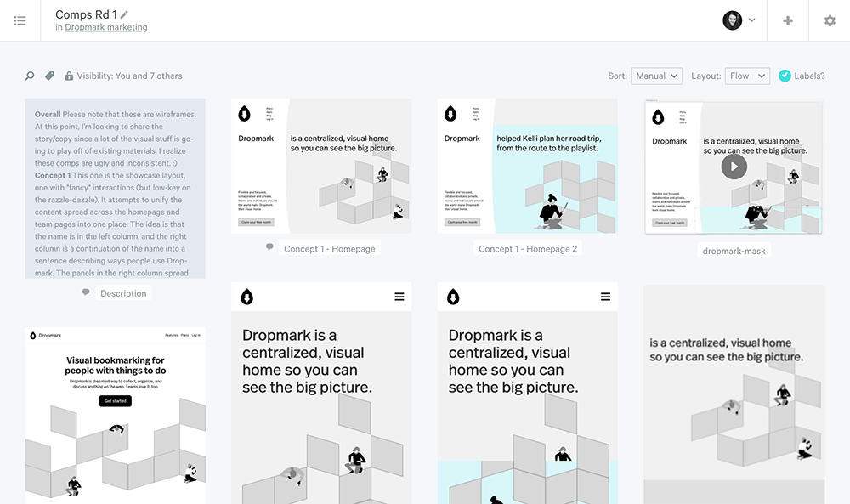The height and width of the screenshot is (504, 850).
Task: Click the user avatar
Action: (x=732, y=20)
